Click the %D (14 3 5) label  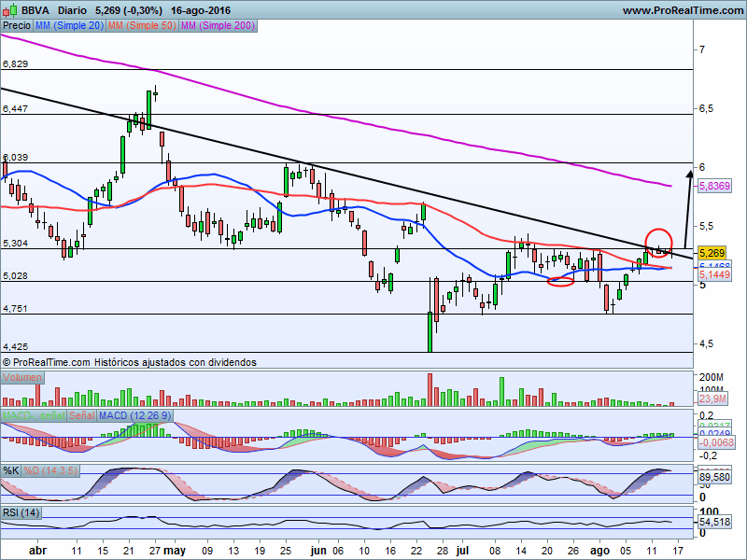tap(50, 471)
